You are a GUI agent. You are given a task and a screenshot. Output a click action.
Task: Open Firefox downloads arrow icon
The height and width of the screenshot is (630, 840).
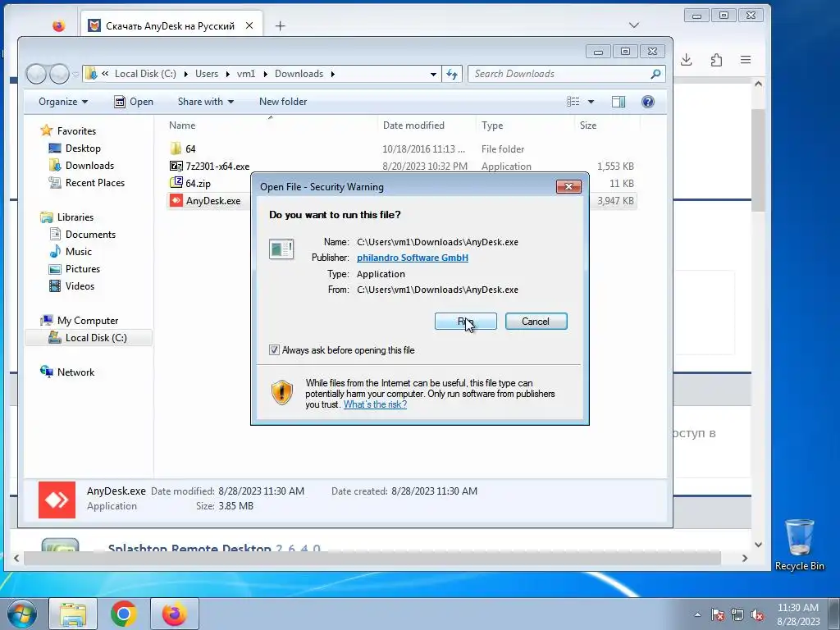pos(687,59)
